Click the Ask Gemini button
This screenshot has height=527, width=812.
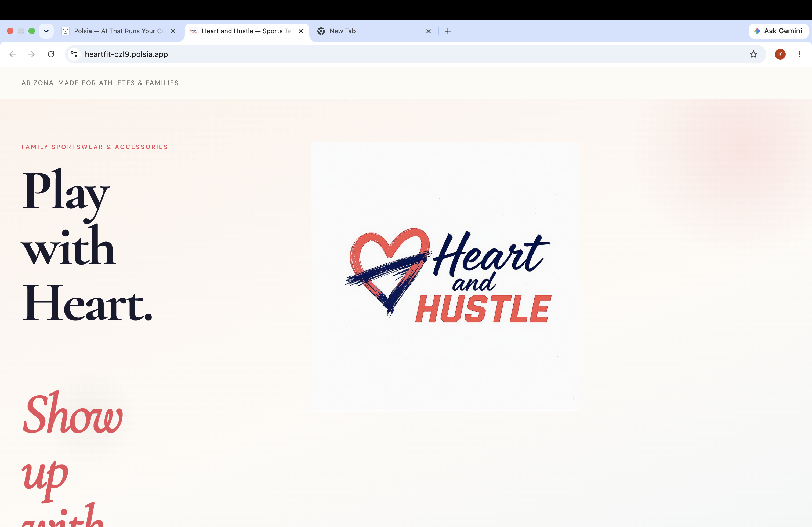pyautogui.click(x=778, y=31)
